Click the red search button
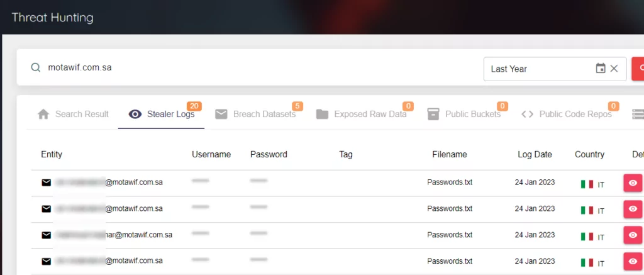 (x=638, y=69)
